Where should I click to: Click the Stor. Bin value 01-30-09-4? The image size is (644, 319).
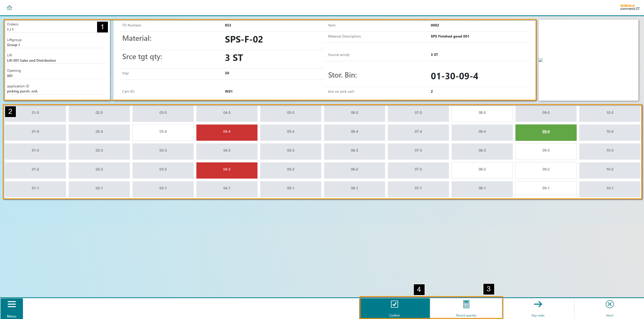(454, 76)
